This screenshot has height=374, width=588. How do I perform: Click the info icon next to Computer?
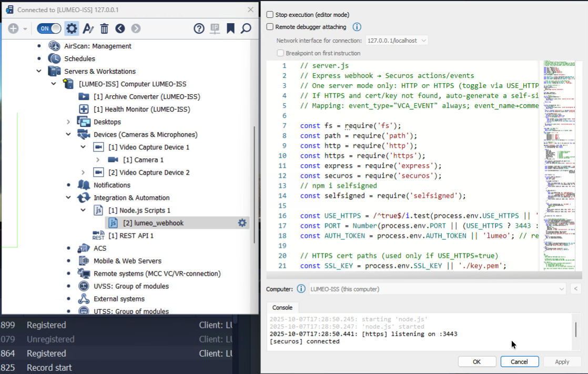coord(301,289)
